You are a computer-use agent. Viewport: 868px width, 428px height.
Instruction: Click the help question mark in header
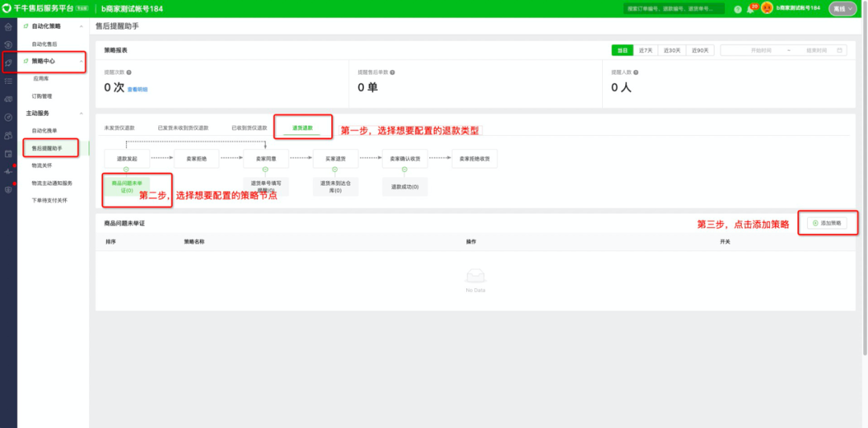click(738, 9)
